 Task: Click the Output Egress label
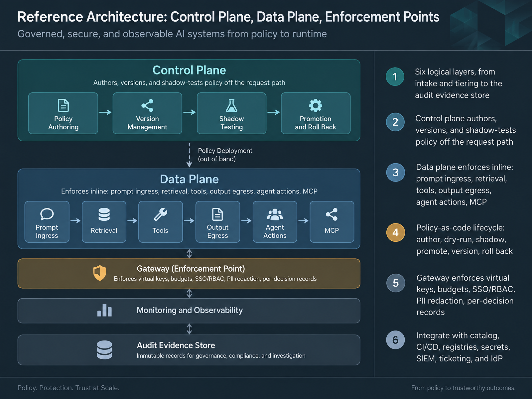point(217,231)
